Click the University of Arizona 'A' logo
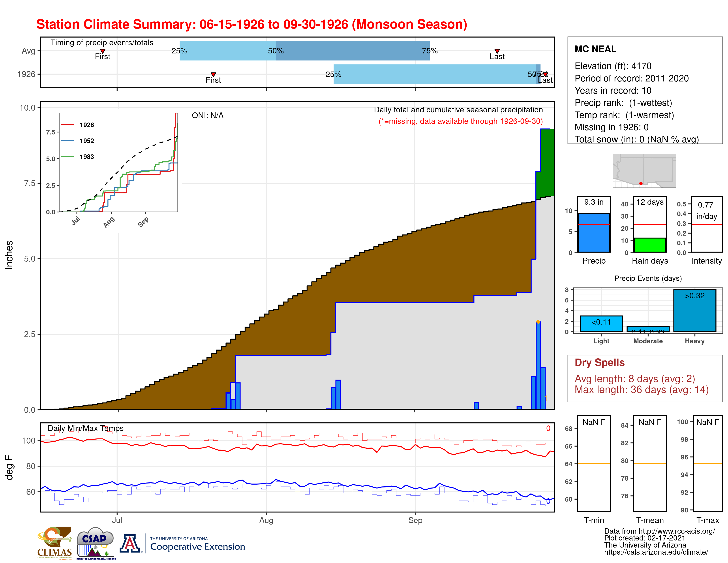The height and width of the screenshot is (563, 728). [130, 543]
